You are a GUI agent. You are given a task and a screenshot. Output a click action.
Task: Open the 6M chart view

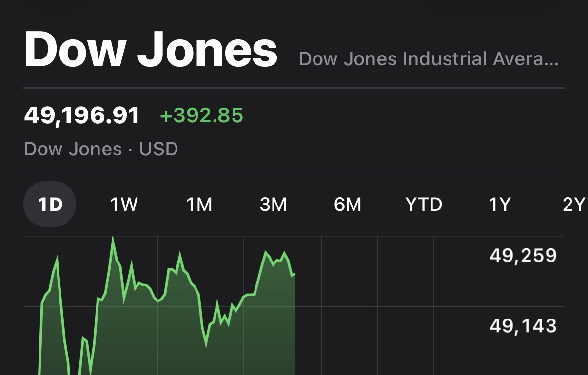point(348,205)
